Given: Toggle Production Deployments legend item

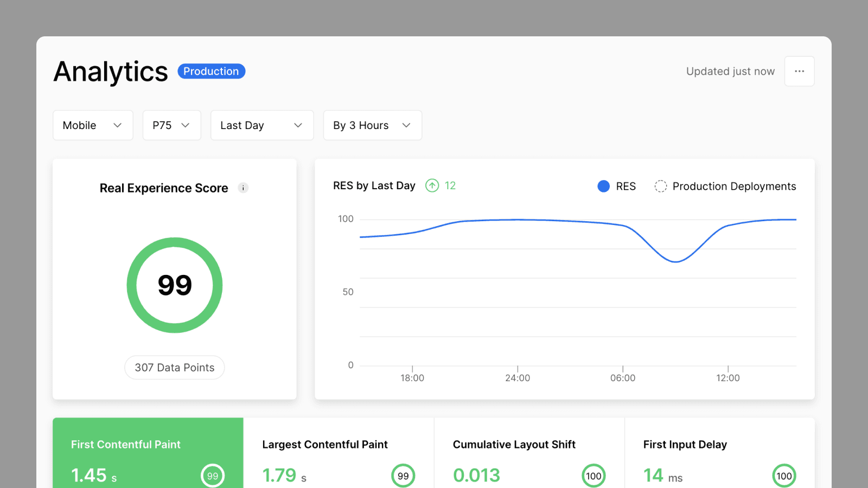Looking at the screenshot, I should tap(725, 187).
